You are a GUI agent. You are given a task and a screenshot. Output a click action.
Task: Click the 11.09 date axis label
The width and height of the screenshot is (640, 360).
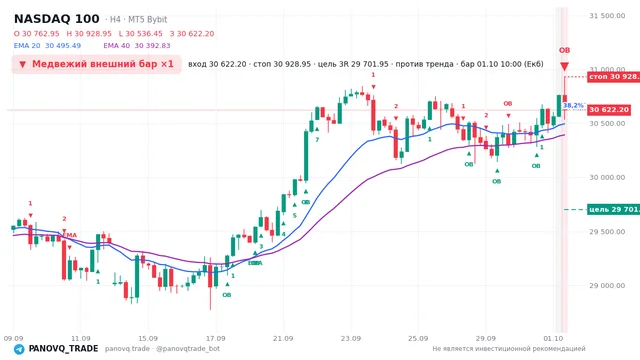pos(81,339)
